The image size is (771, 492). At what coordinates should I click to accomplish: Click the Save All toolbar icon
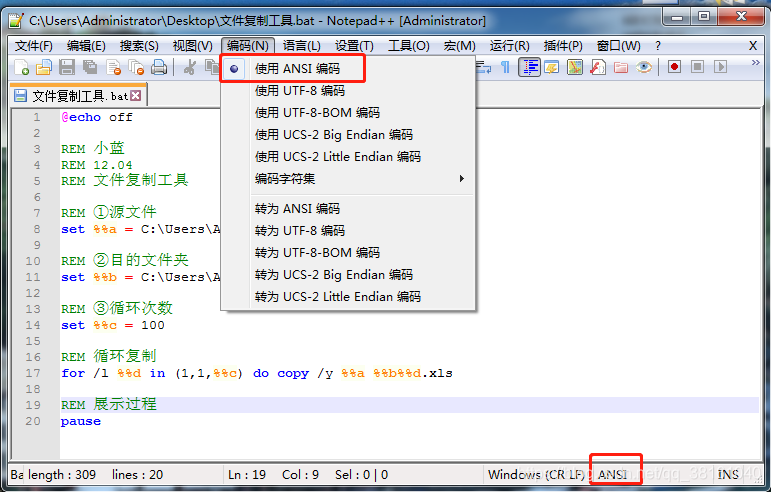pyautogui.click(x=90, y=67)
